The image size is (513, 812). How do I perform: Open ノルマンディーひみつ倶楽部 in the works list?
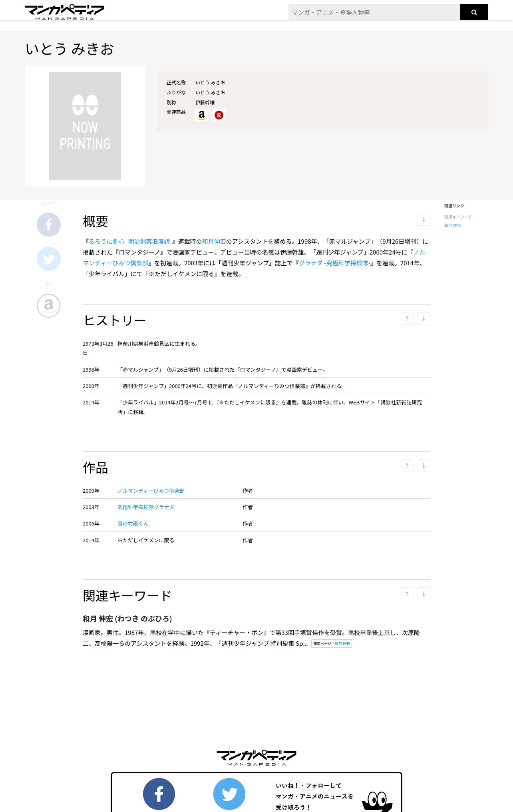(x=151, y=491)
